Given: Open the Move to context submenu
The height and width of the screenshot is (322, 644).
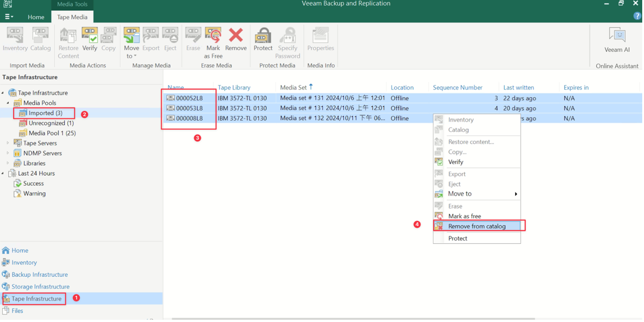Looking at the screenshot, I should (477, 194).
